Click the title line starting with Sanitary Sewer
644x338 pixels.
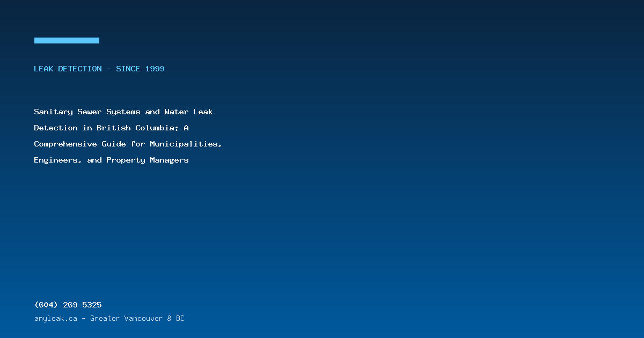(x=123, y=112)
